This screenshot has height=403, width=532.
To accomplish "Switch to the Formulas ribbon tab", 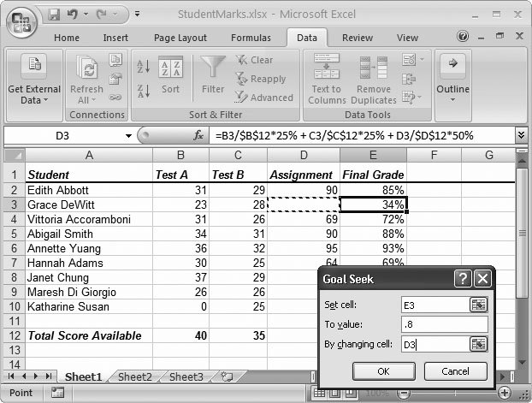I will point(250,38).
